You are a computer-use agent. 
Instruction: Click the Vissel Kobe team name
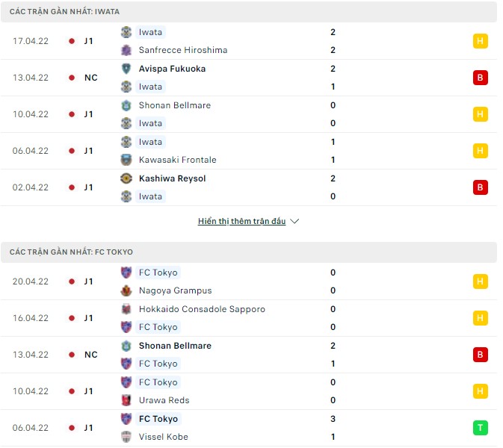tap(164, 437)
